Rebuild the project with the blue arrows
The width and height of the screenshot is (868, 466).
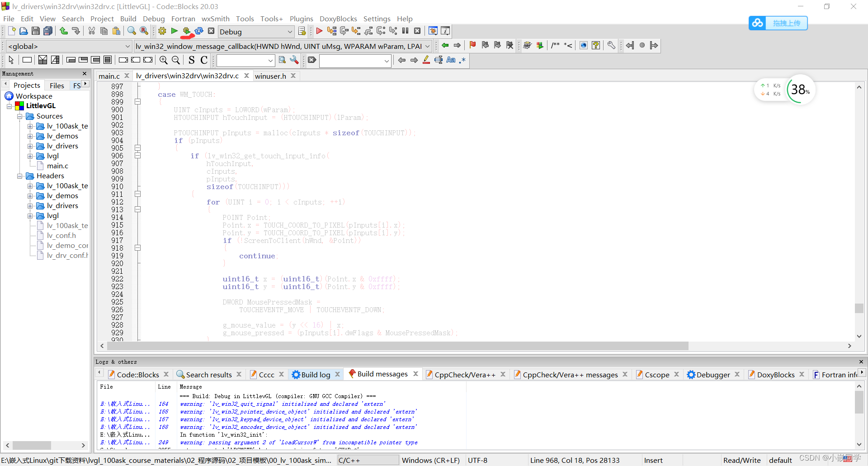tap(198, 31)
